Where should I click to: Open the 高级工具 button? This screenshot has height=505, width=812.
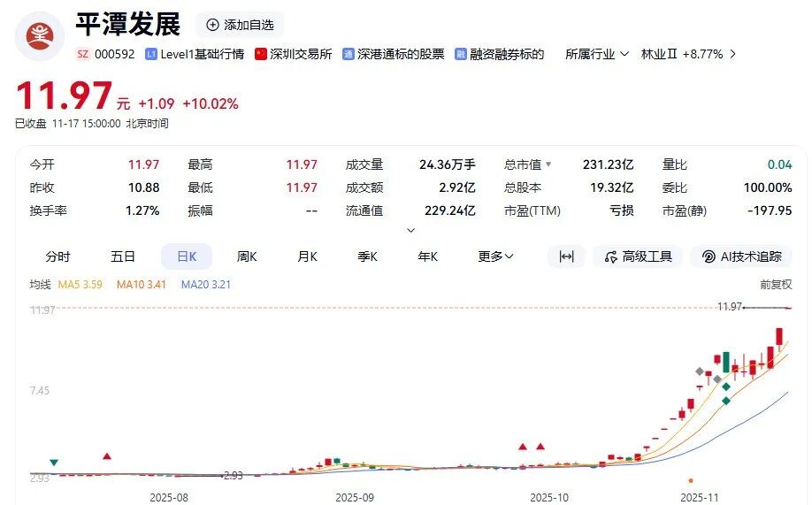click(638, 256)
